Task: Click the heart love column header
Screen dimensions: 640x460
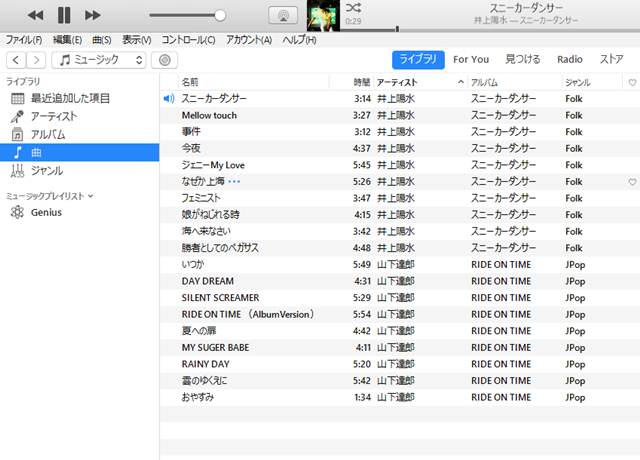Action: click(x=632, y=82)
